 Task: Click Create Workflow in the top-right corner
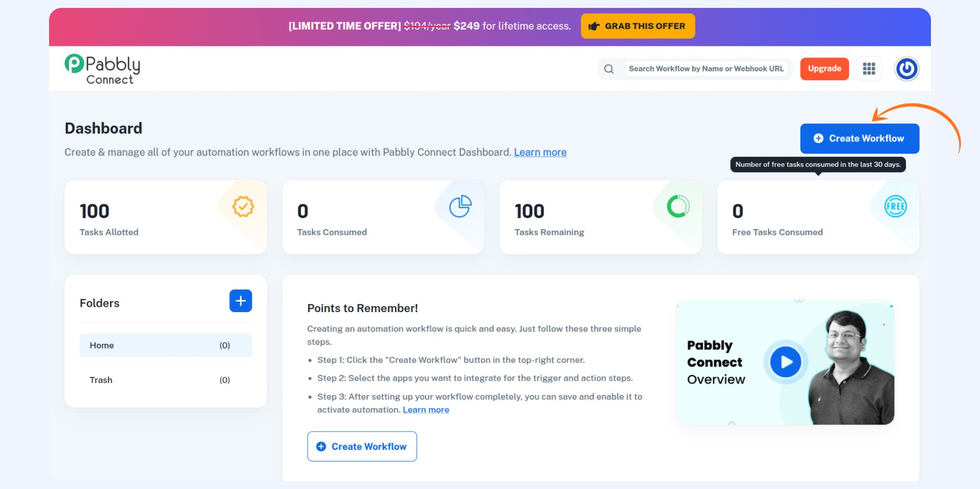pos(859,138)
